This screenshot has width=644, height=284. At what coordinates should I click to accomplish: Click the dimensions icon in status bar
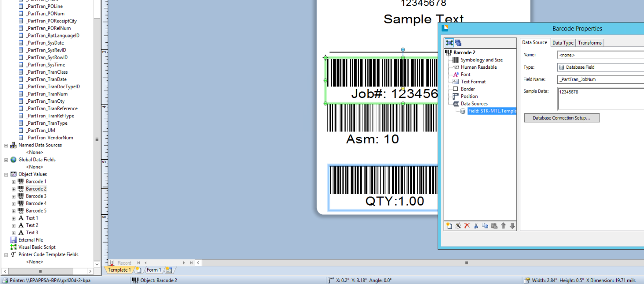coord(527,280)
